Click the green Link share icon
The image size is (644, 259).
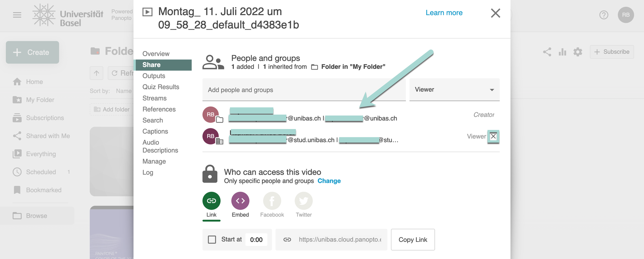point(211,201)
